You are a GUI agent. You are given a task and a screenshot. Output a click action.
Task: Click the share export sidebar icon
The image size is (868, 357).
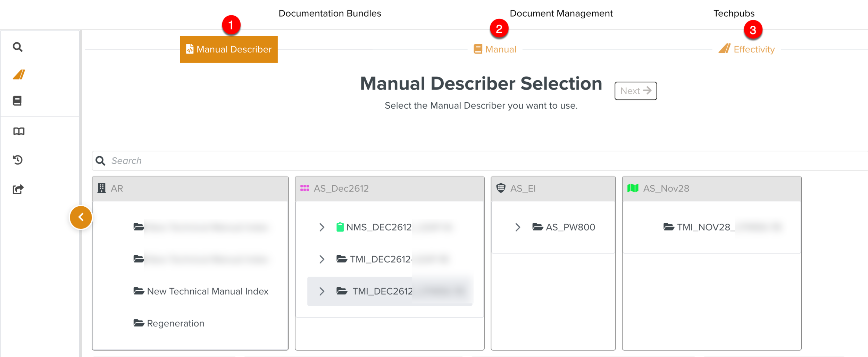(18, 189)
